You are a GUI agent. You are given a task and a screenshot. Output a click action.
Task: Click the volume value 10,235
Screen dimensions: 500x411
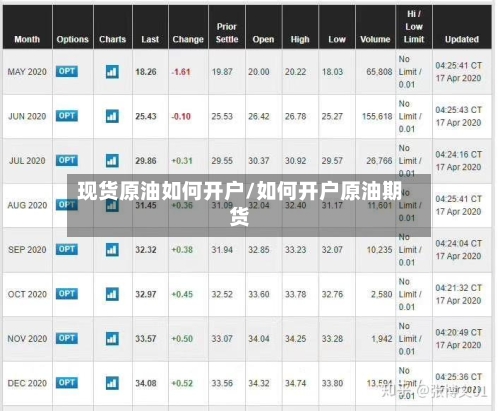380,250
